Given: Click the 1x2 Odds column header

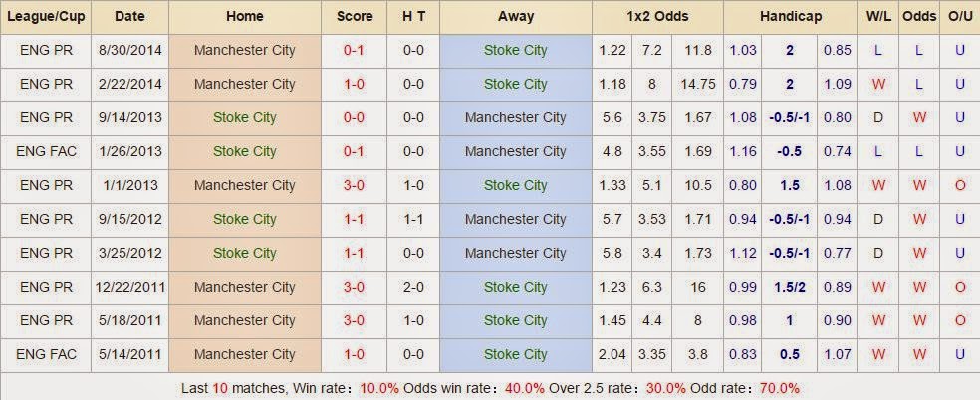Looking at the screenshot, I should (656, 16).
